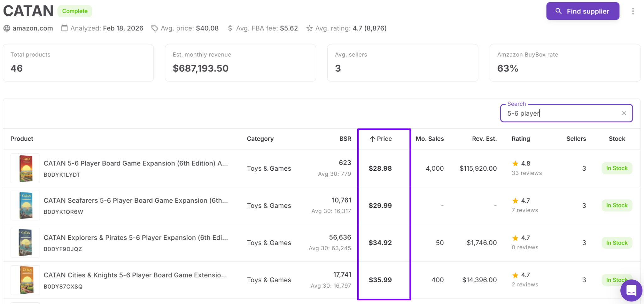Image resolution: width=644 pixels, height=304 pixels.
Task: Clear the search field using the X
Action: [x=624, y=113]
